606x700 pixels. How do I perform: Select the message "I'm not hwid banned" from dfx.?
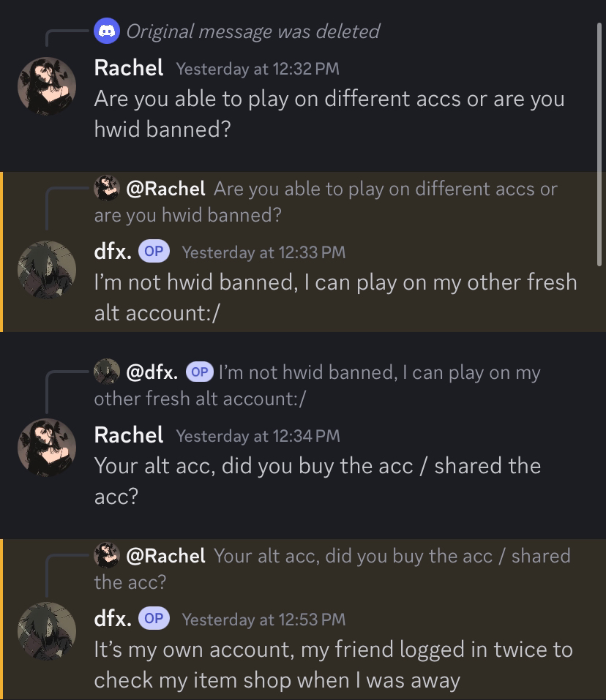point(335,297)
